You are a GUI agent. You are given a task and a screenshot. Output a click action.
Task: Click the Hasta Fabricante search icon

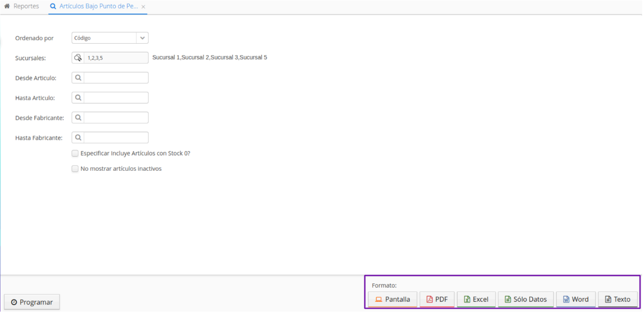coord(78,137)
